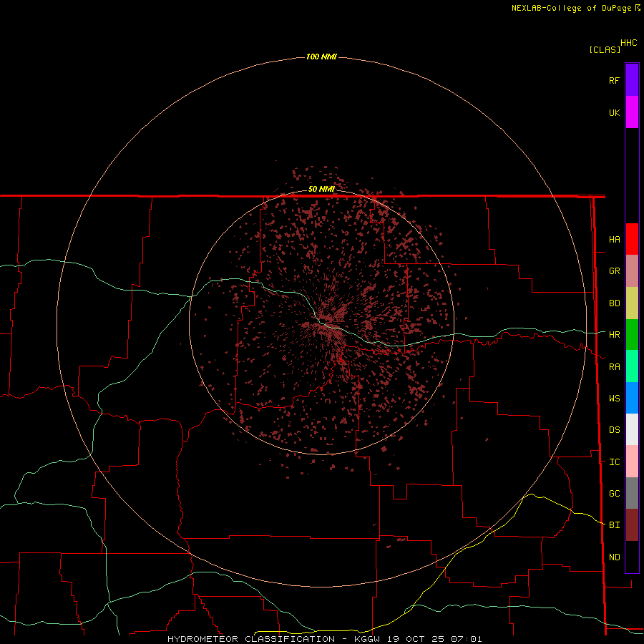Click the RF legend label
Viewport: 644px width, 644px height.
tap(614, 80)
